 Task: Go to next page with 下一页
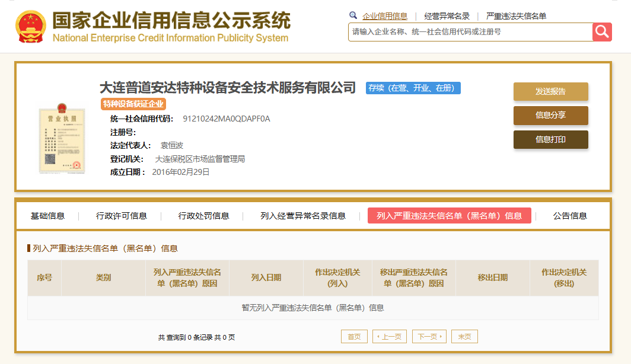click(x=429, y=337)
